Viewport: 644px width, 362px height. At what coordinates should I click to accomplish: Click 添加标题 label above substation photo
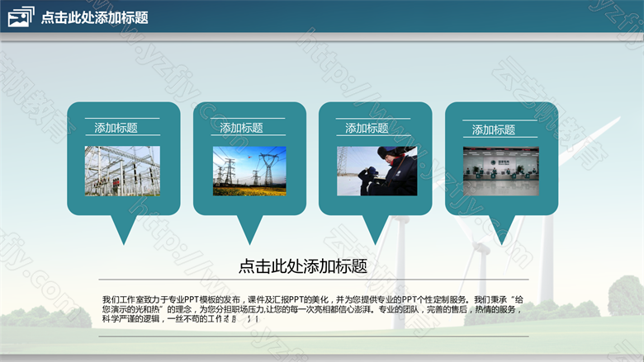pos(116,128)
